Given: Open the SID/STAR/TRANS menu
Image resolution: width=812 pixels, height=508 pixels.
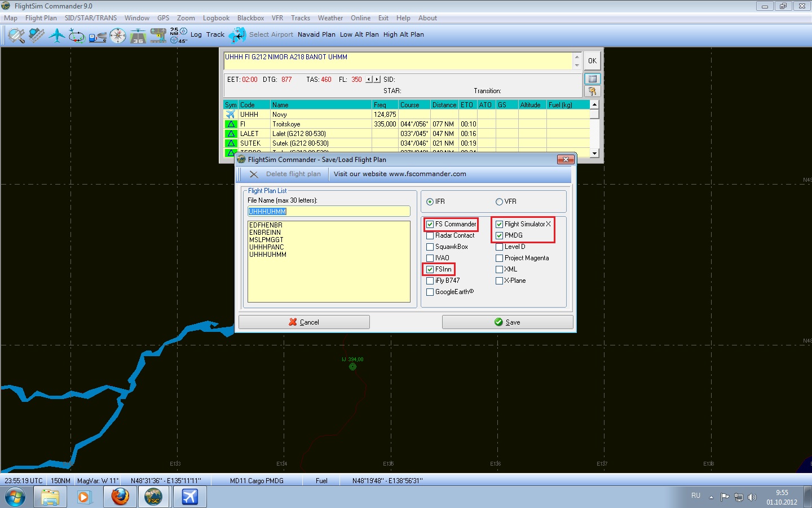Looking at the screenshot, I should (91, 18).
